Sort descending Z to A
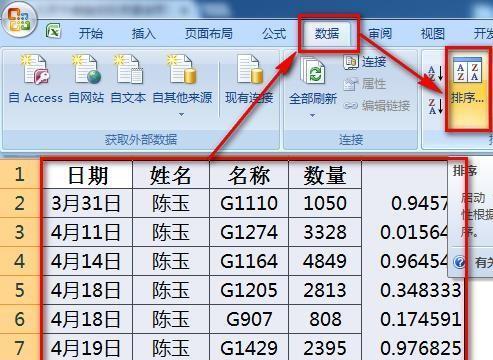 click(435, 106)
